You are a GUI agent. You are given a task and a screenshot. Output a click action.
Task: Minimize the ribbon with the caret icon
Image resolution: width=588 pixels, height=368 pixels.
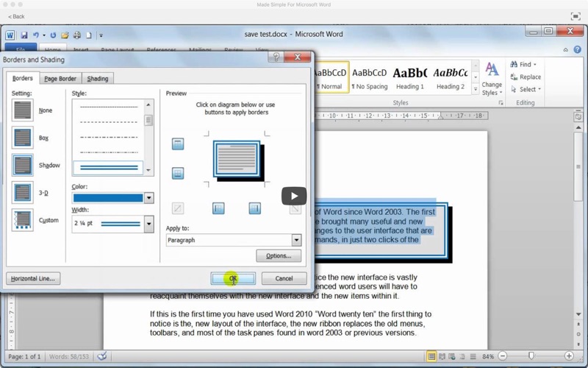point(565,50)
